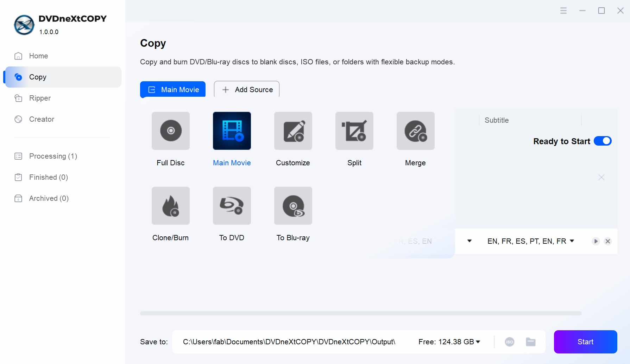Image resolution: width=630 pixels, height=364 pixels.
Task: Click the horizontal scrollbar below the modes
Action: pyautogui.click(x=361, y=313)
